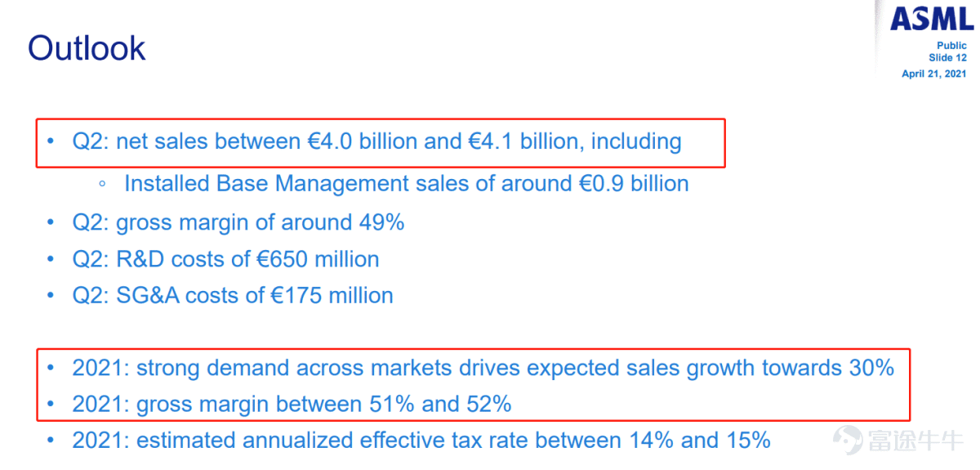
Task: Select the 2021 sales growth towards 30% line
Action: 483,368
